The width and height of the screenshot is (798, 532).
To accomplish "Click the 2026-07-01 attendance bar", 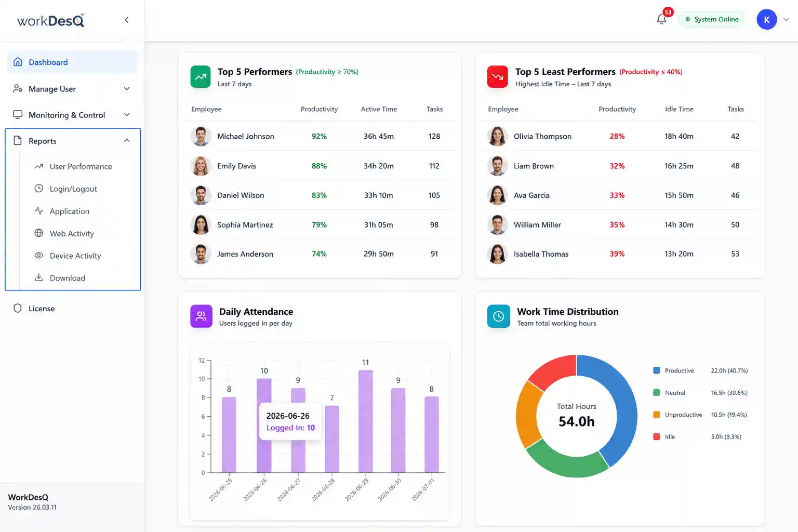I will 432,435.
